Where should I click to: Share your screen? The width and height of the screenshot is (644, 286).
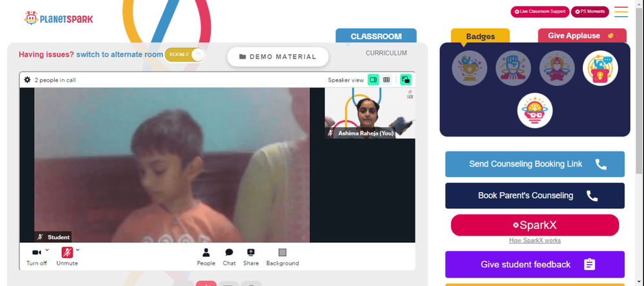pyautogui.click(x=251, y=257)
